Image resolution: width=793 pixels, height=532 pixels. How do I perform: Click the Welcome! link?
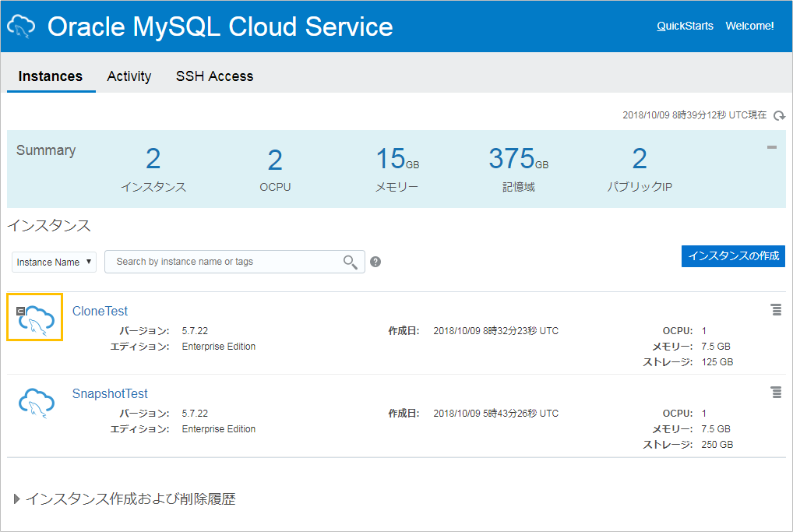pyautogui.click(x=749, y=26)
